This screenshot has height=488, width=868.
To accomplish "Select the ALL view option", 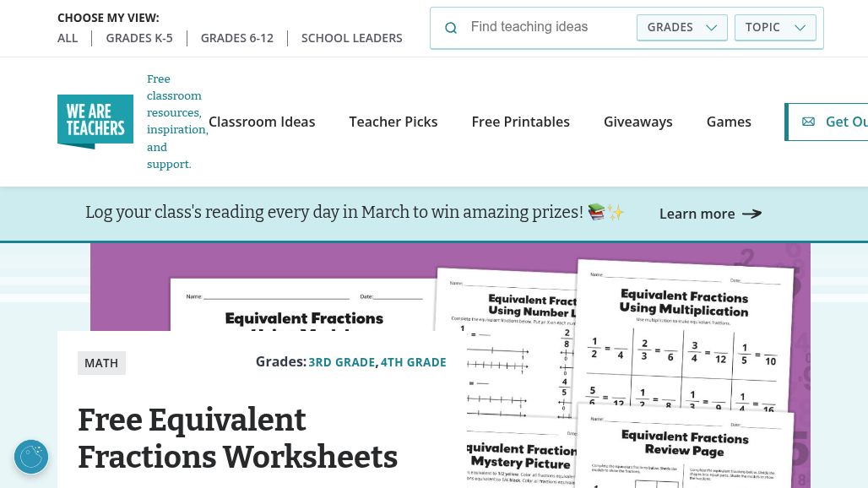I will (x=68, y=38).
